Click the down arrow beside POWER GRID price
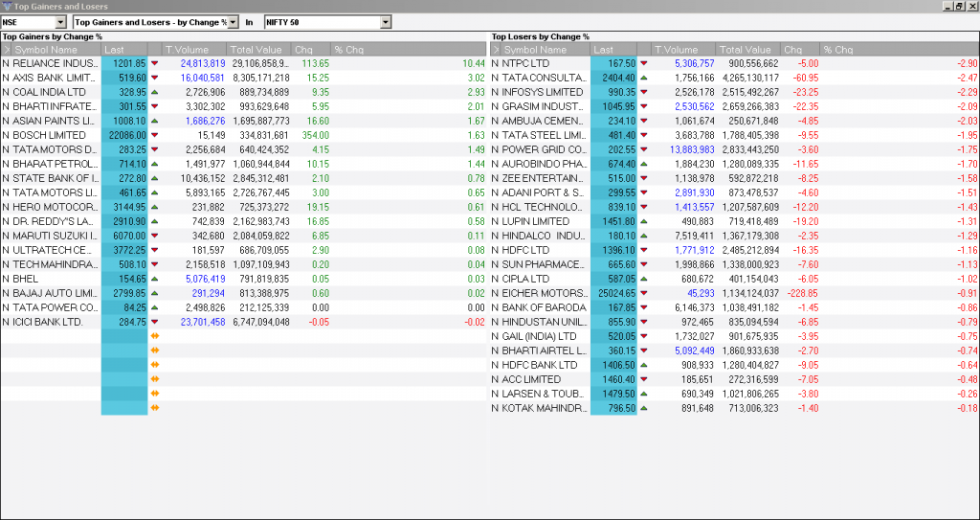The image size is (980, 520). (x=644, y=149)
